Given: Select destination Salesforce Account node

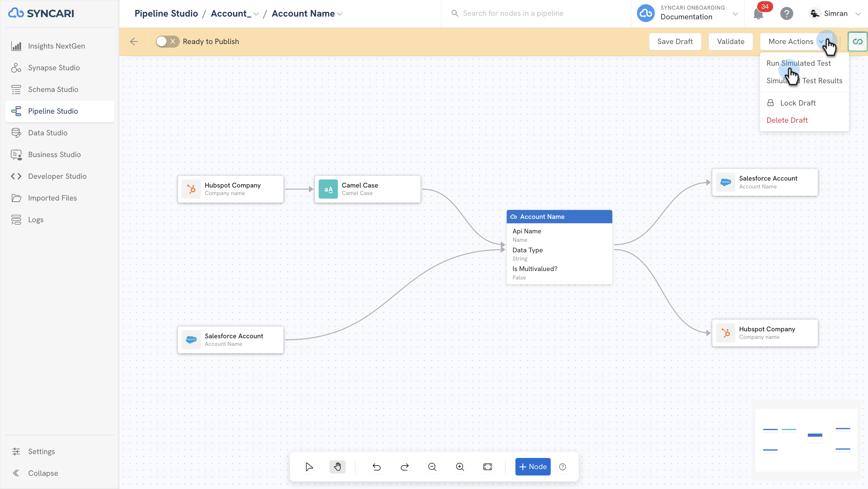Looking at the screenshot, I should point(765,182).
